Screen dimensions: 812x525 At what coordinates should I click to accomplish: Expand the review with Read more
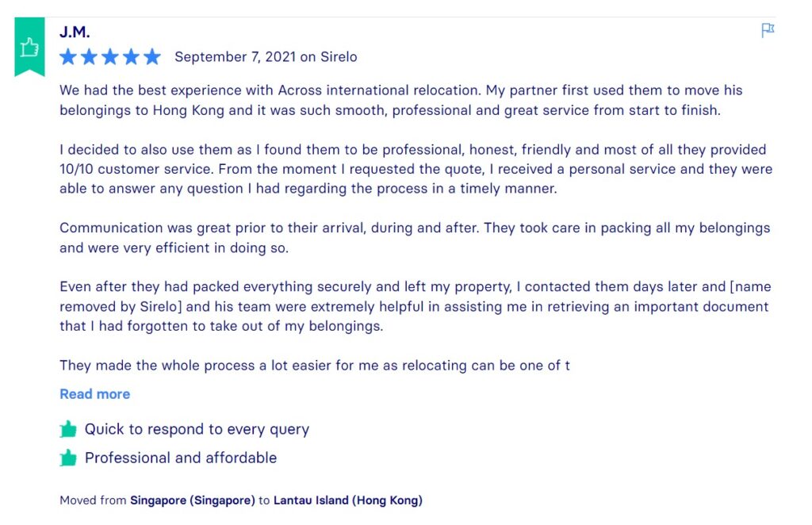(x=94, y=394)
